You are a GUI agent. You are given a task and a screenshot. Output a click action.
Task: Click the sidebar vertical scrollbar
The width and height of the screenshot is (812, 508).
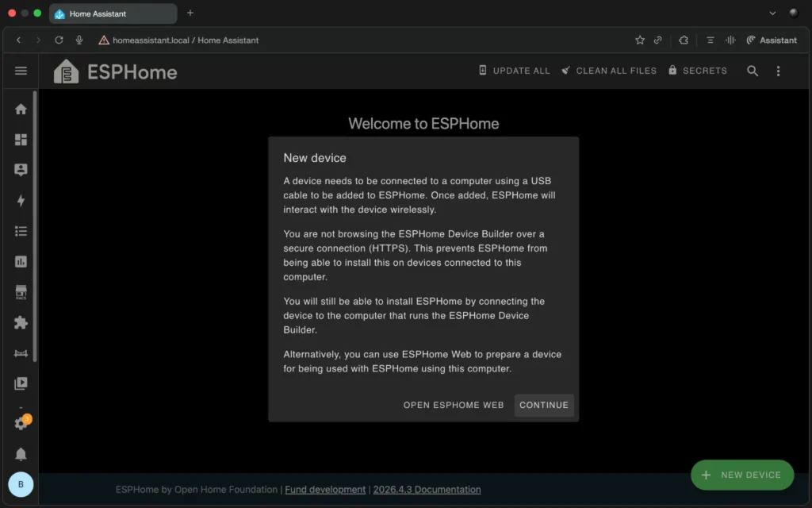coord(35,226)
